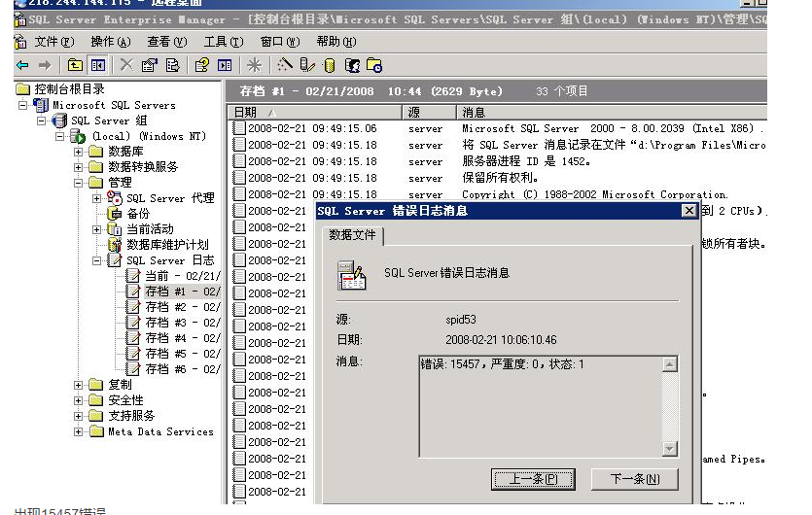Expand the 安全性 folder node
812x515 pixels.
(79, 400)
